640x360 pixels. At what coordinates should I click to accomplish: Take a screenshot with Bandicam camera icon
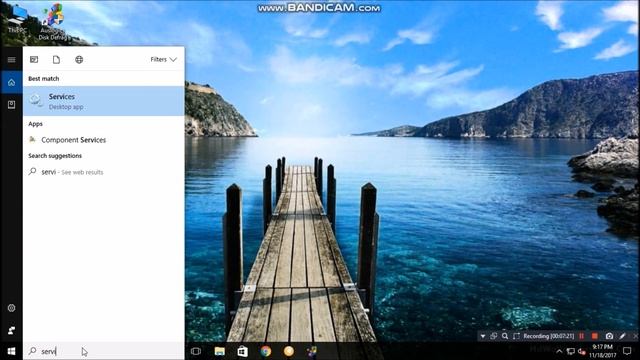(x=609, y=336)
